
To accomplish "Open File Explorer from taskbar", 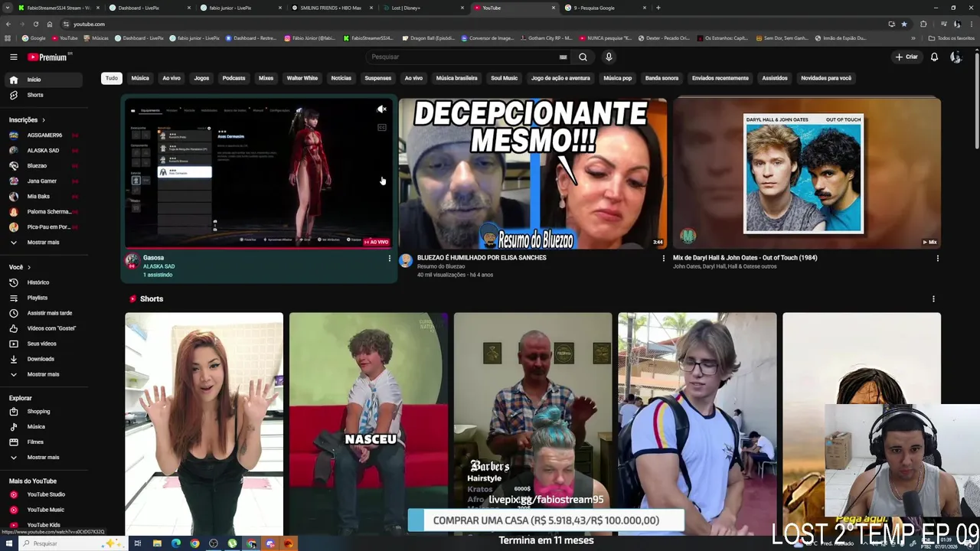I will click(x=157, y=543).
